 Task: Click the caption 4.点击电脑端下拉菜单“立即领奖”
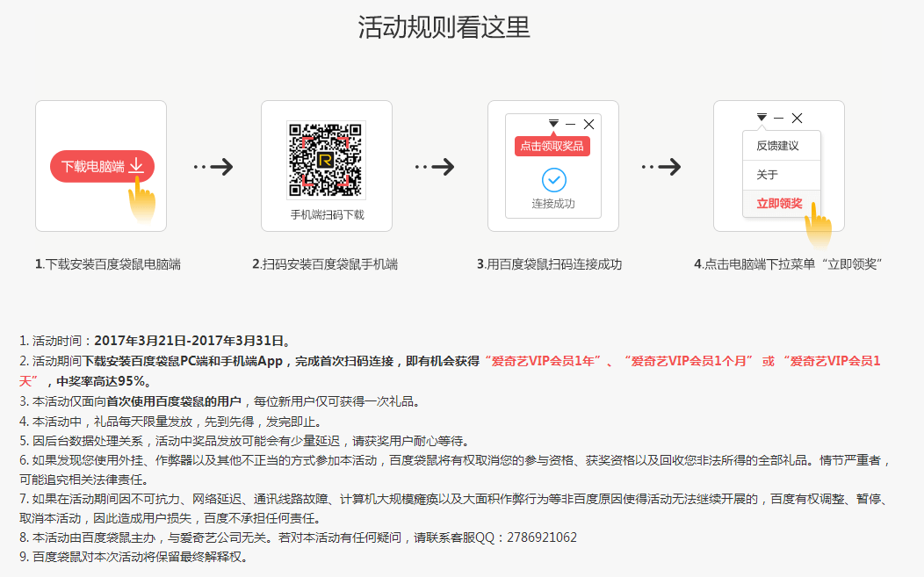[x=788, y=264]
